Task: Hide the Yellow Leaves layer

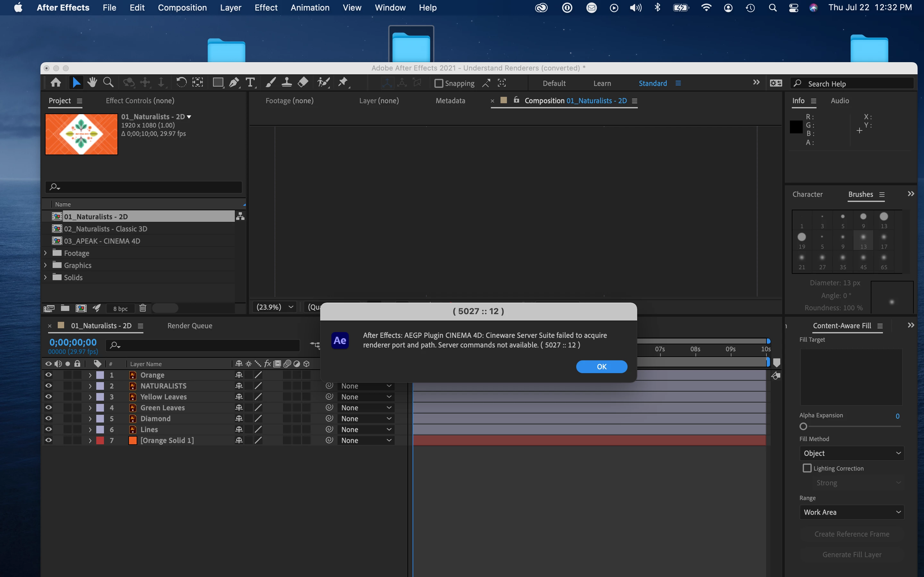Action: [x=48, y=397]
